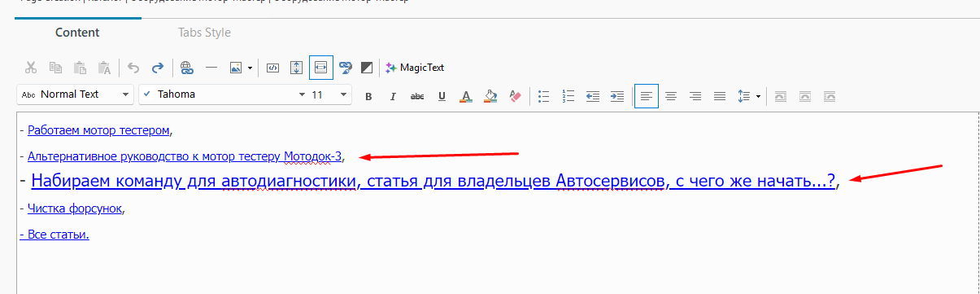Clear formatting with the eraser icon
Screen dimensions: 980x294
pyautogui.click(x=514, y=96)
